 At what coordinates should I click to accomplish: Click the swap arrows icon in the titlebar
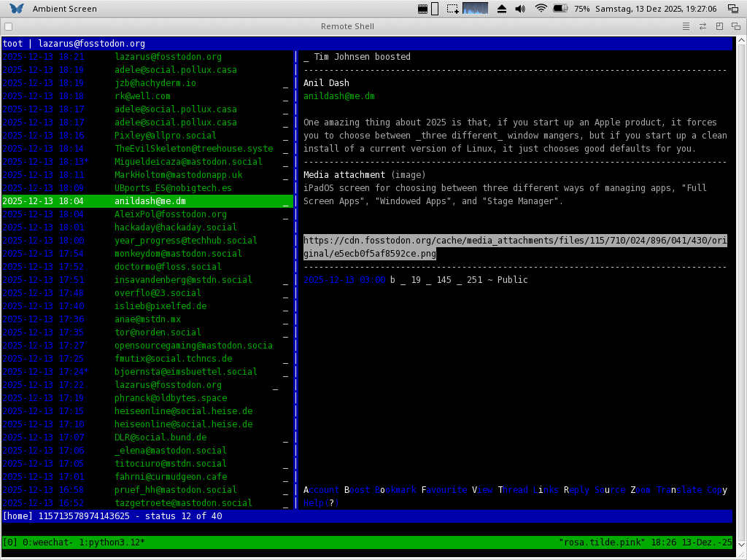click(x=703, y=26)
